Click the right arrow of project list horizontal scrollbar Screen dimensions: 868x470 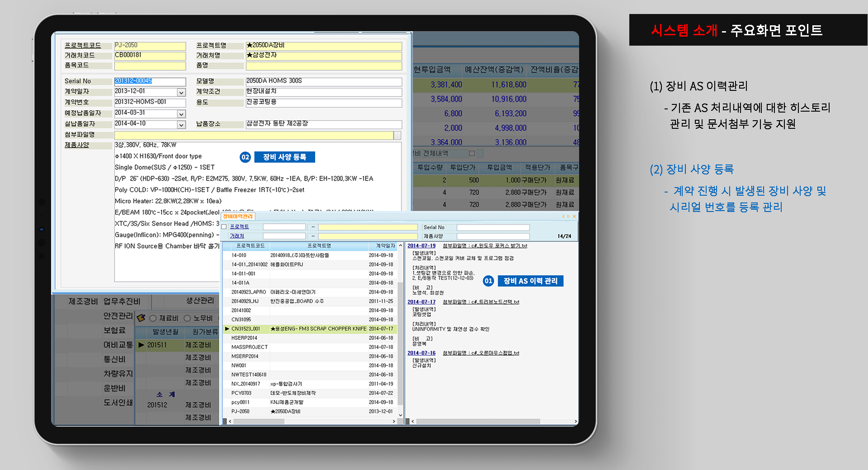[x=393, y=421]
